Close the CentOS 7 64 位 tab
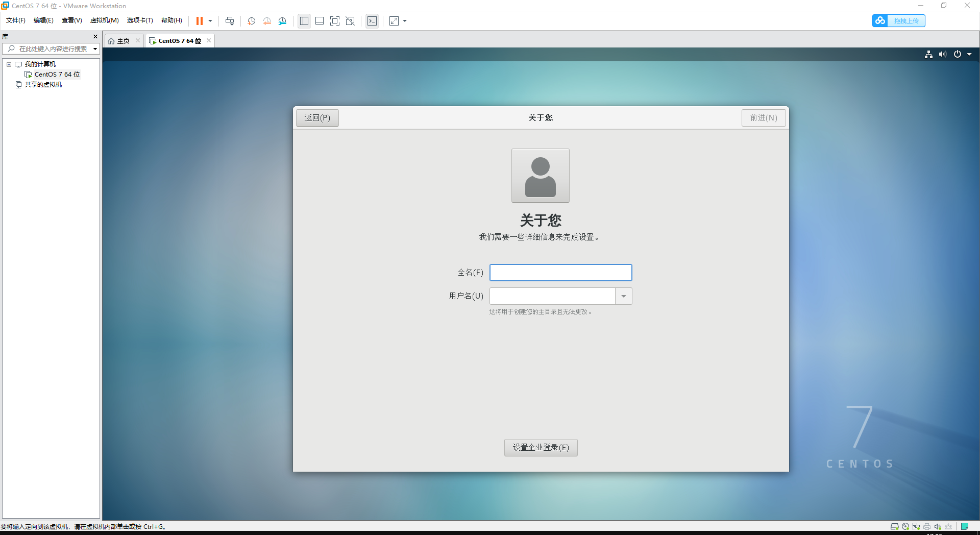The image size is (980, 535). coord(209,40)
